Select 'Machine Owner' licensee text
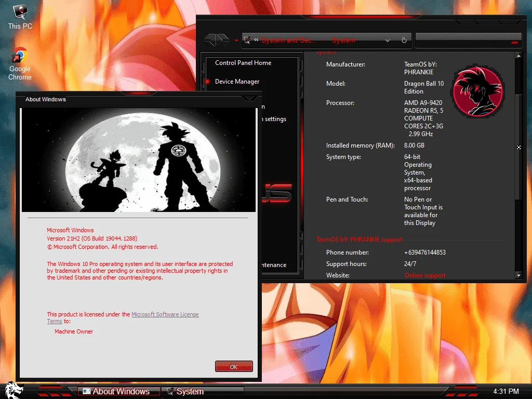The image size is (532, 399). 74,331
